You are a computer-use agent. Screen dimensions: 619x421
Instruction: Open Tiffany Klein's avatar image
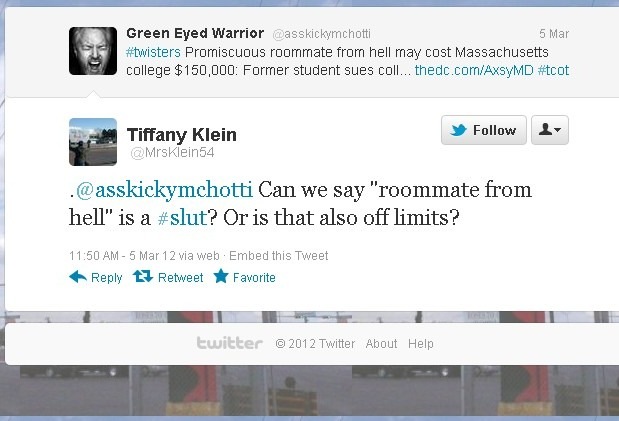[x=93, y=142]
